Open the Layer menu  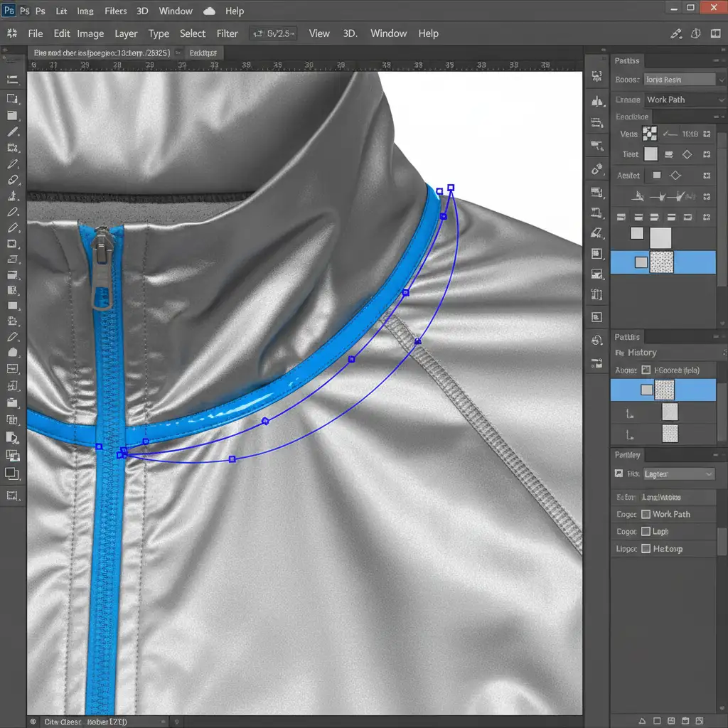point(126,33)
